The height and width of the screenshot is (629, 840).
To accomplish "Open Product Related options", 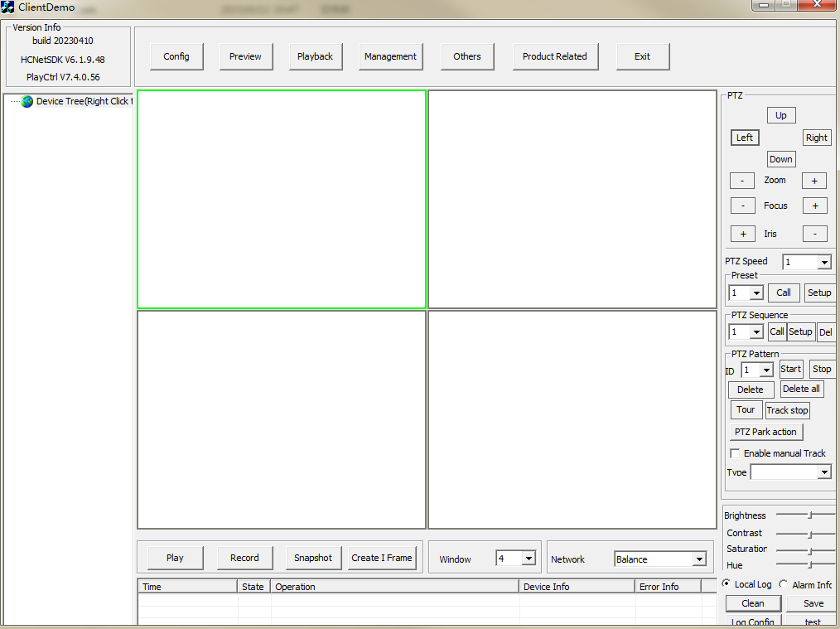I will coord(555,56).
